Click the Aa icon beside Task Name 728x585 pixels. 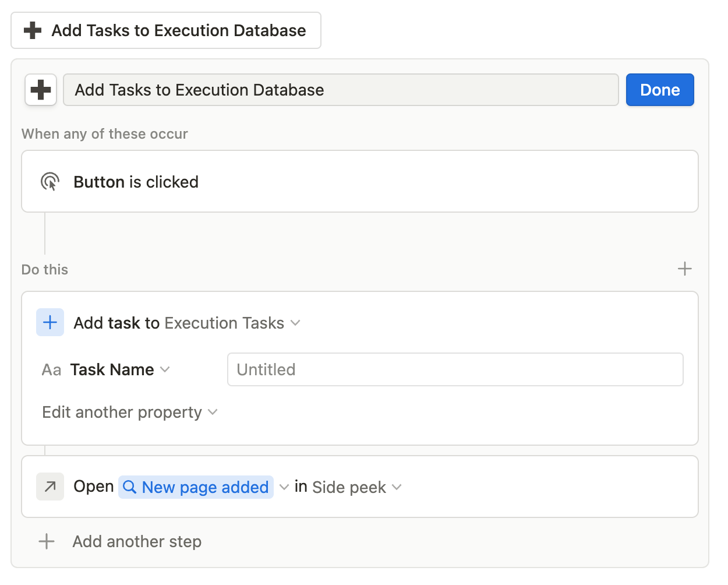[51, 370]
